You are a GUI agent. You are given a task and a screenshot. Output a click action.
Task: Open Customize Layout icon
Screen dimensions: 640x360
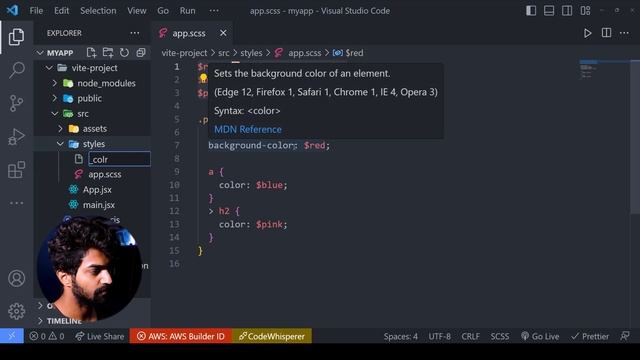585,11
